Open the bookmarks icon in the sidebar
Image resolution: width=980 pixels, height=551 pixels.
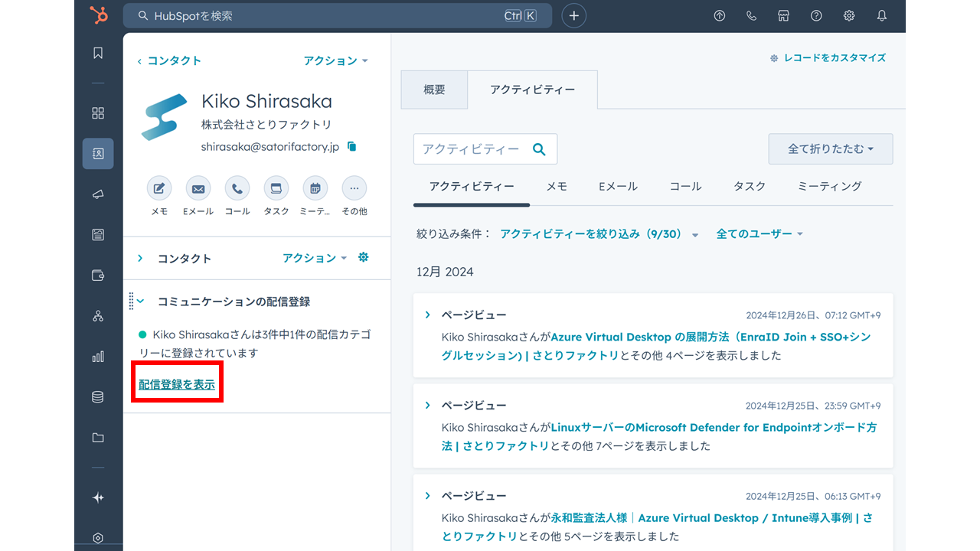point(98,53)
